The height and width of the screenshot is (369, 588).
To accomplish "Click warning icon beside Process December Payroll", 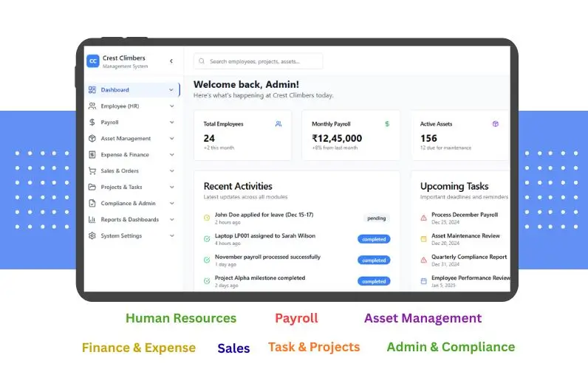I will pyautogui.click(x=423, y=218).
